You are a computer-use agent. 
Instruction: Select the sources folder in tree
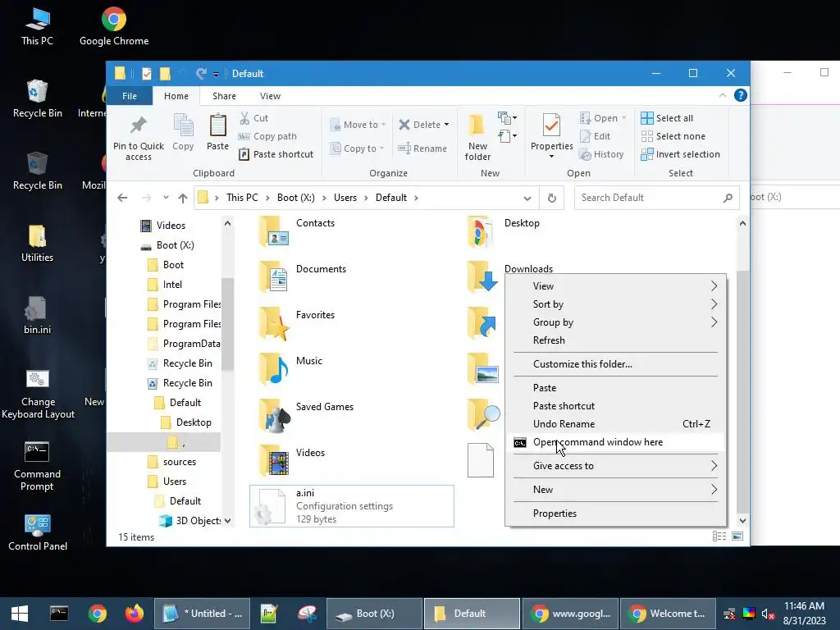[x=180, y=462]
